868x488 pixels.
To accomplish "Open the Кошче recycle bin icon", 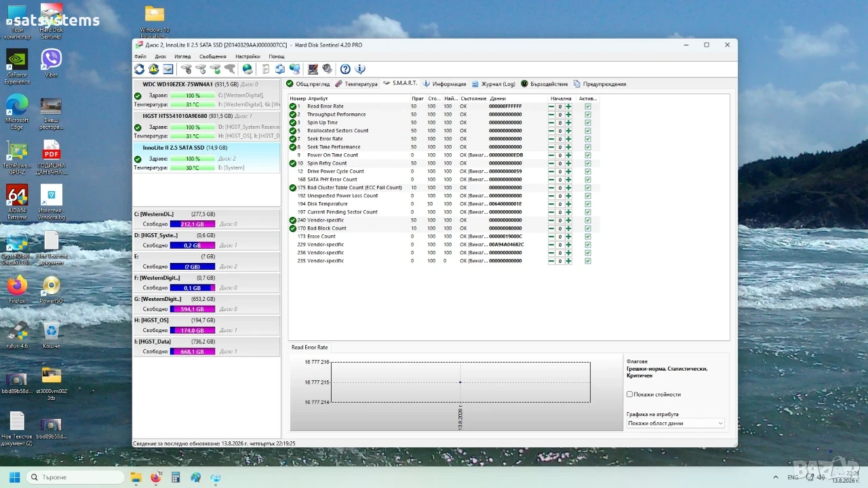I will (x=52, y=335).
